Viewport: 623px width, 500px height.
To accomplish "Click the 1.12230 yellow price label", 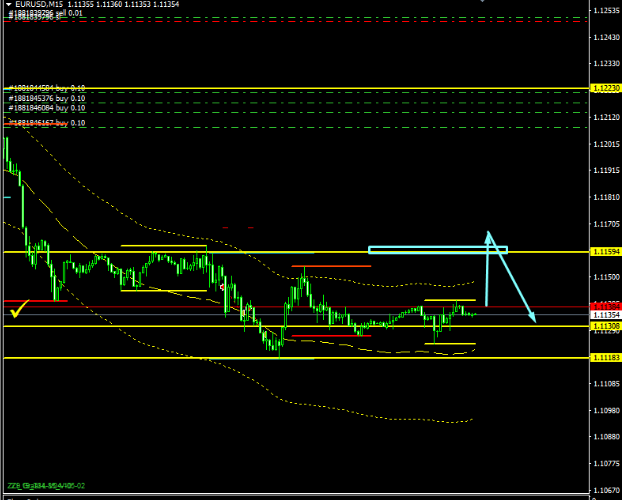I will (604, 89).
